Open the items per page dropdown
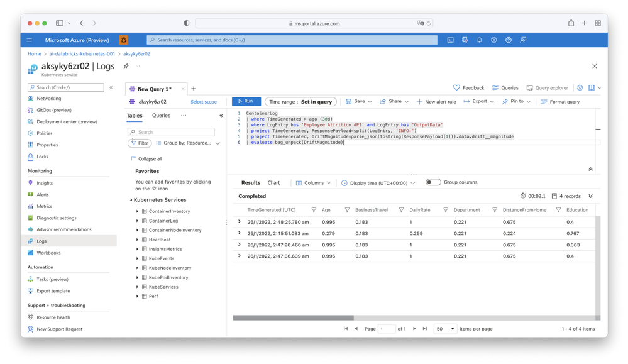This screenshot has height=364, width=628. tap(445, 329)
